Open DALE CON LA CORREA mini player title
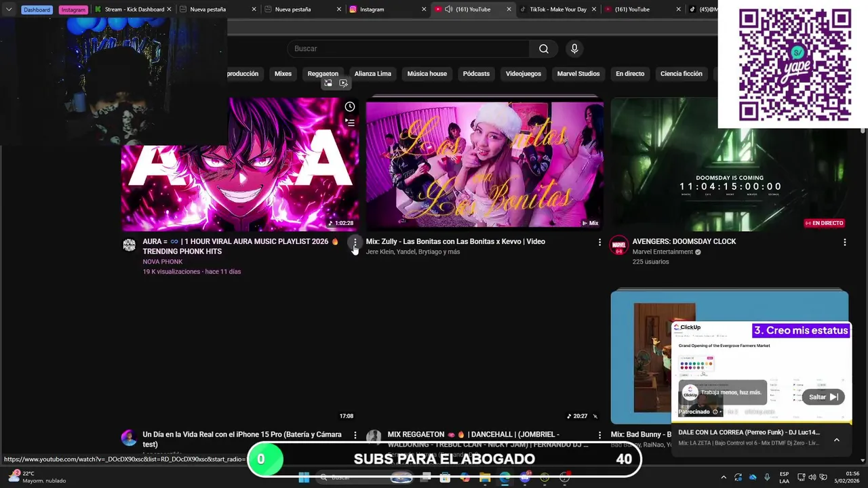Screen dimensions: 868x488 749,432
